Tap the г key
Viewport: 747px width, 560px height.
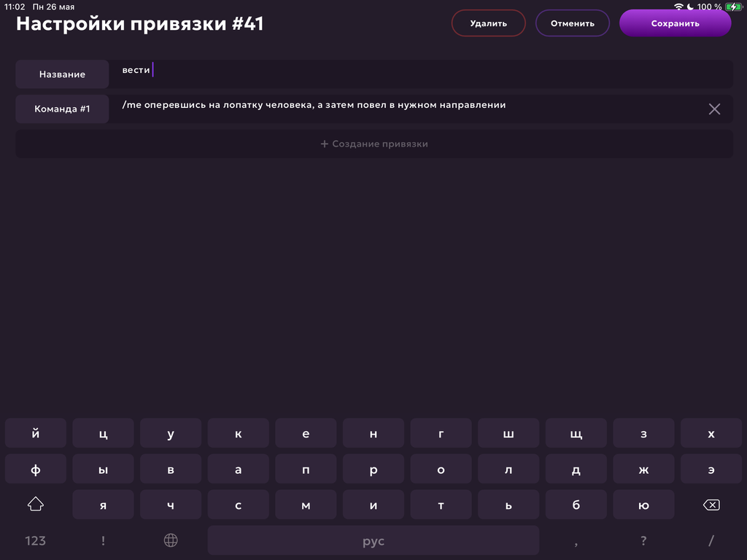point(441,433)
